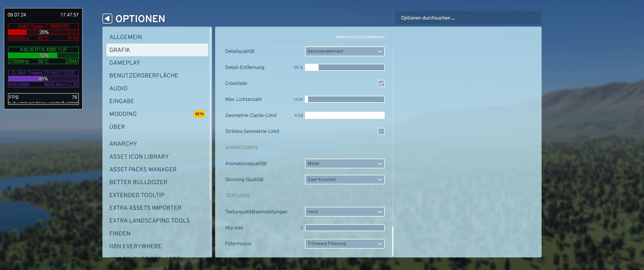The width and height of the screenshot is (644, 270).
Task: Open EXTRA LANDSCAPING TOOLS settings
Action: click(x=149, y=220)
